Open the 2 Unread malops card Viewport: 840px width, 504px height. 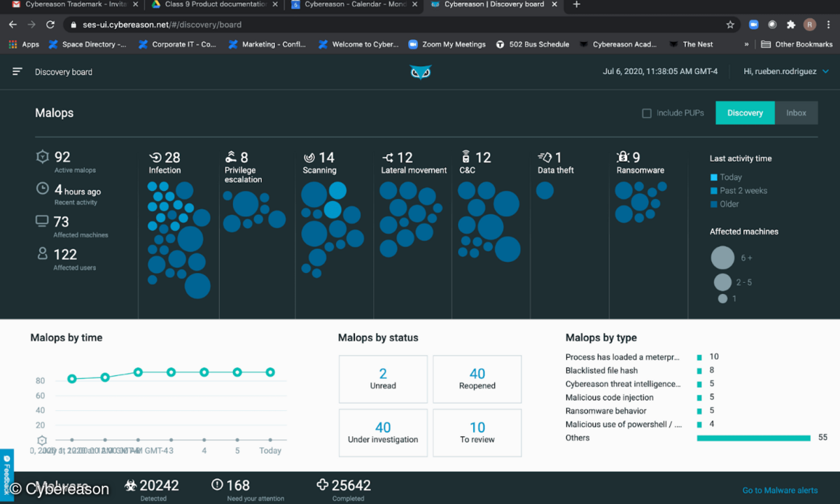[x=383, y=379]
